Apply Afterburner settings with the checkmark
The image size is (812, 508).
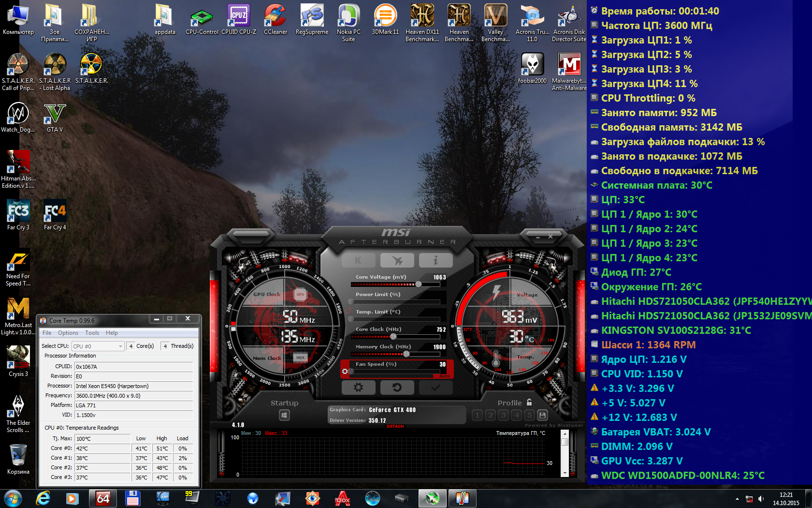coord(435,387)
